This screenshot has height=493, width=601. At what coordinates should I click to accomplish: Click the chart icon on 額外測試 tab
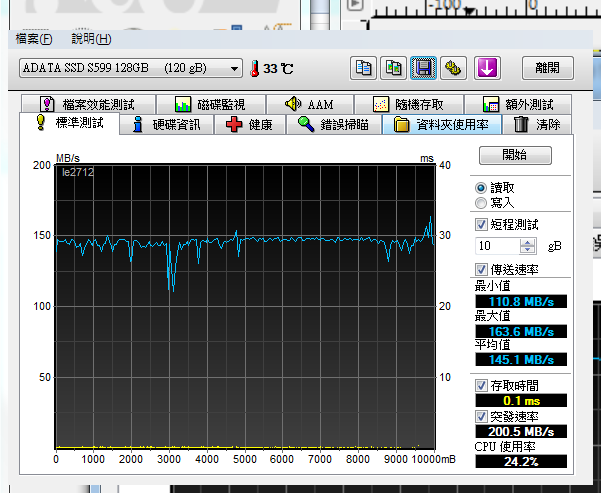click(x=491, y=104)
